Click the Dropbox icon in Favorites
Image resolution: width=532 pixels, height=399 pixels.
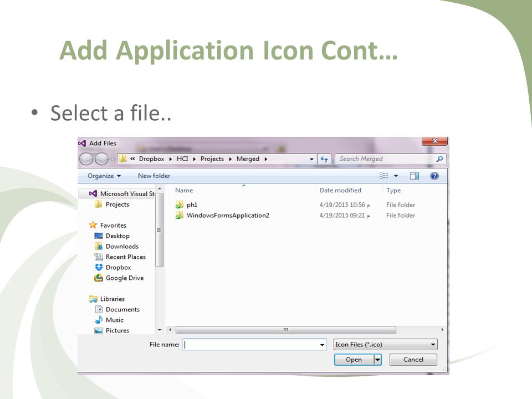(99, 267)
